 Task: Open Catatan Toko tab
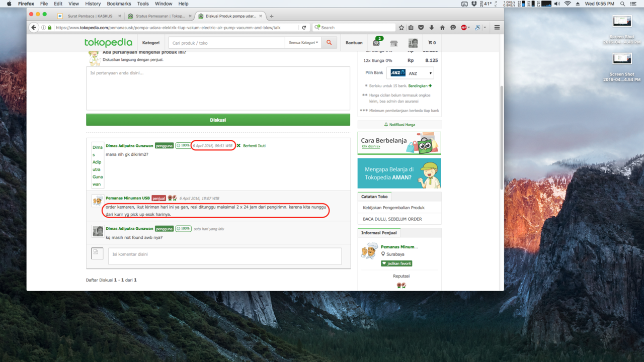pyautogui.click(x=374, y=197)
